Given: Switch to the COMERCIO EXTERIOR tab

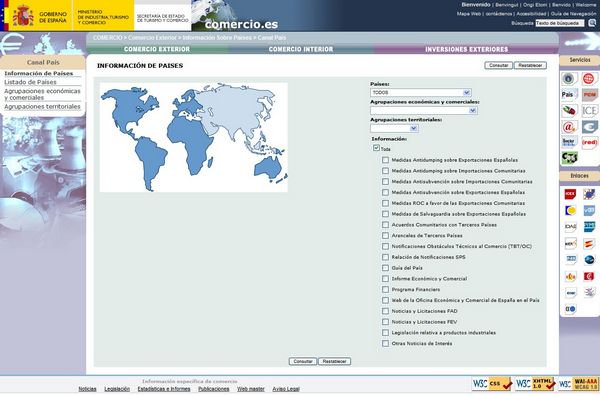Looking at the screenshot, I should click(x=157, y=49).
